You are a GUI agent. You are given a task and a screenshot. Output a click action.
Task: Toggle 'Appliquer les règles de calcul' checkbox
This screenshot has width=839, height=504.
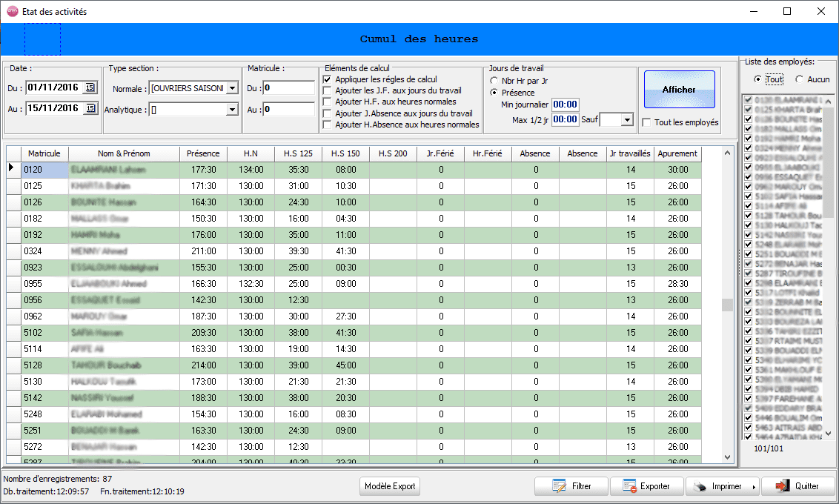[327, 79]
